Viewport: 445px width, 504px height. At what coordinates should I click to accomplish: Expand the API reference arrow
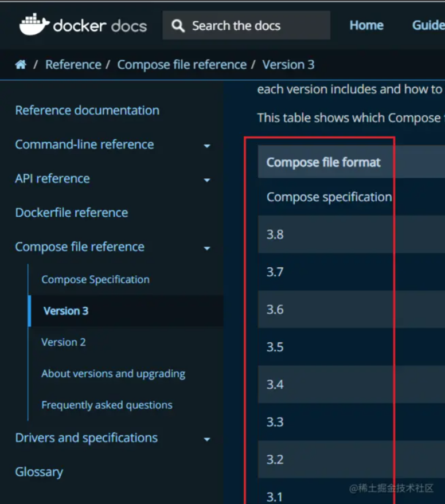[x=207, y=180]
